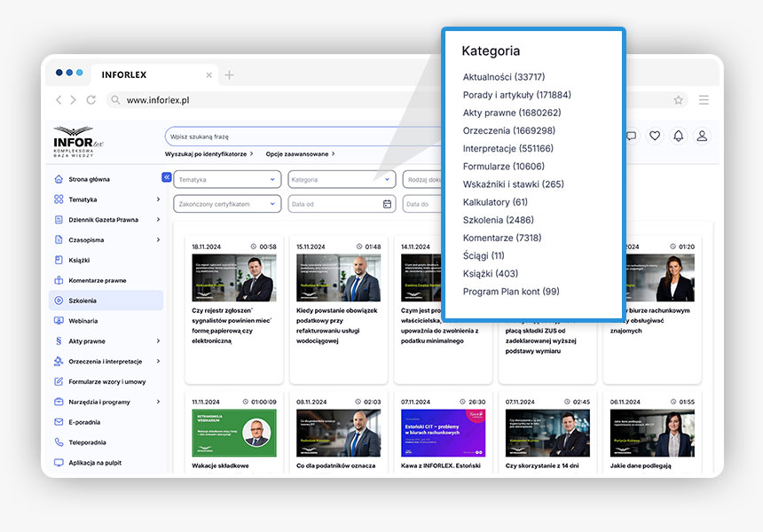Click the bell notifications icon
Image resolution: width=763 pixels, height=532 pixels.
pyautogui.click(x=678, y=136)
